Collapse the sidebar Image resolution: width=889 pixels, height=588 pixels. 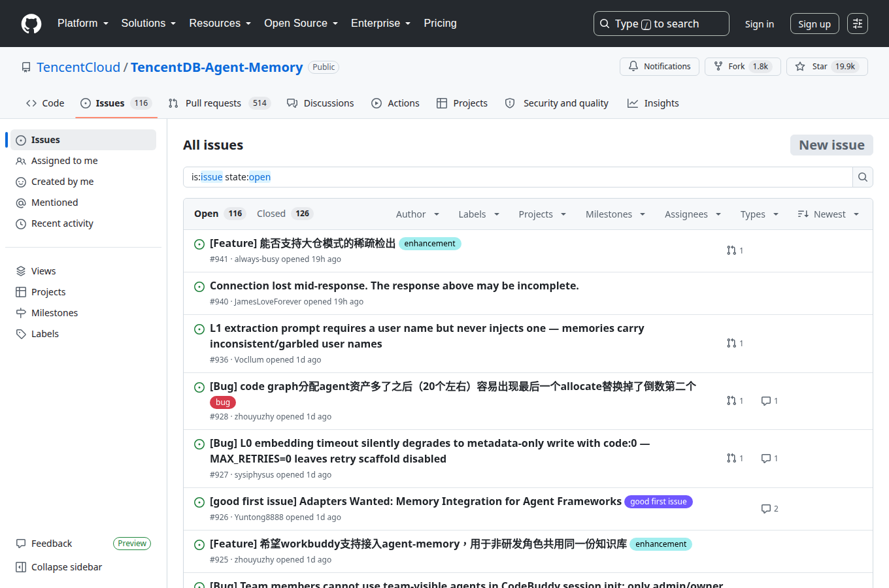click(83, 567)
